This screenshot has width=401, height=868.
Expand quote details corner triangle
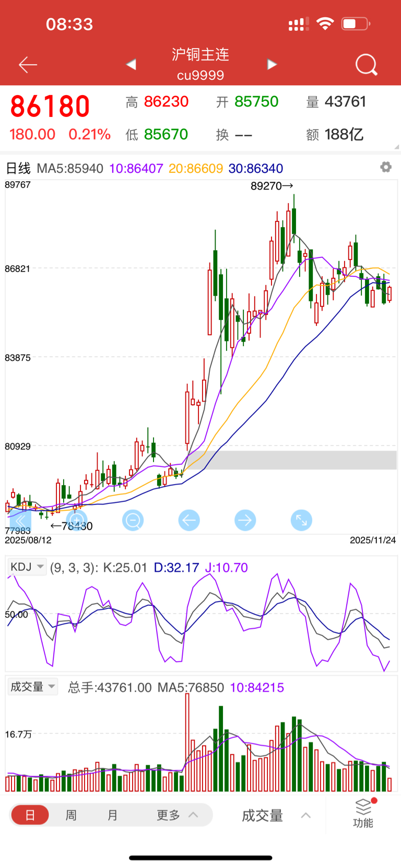click(397, 147)
